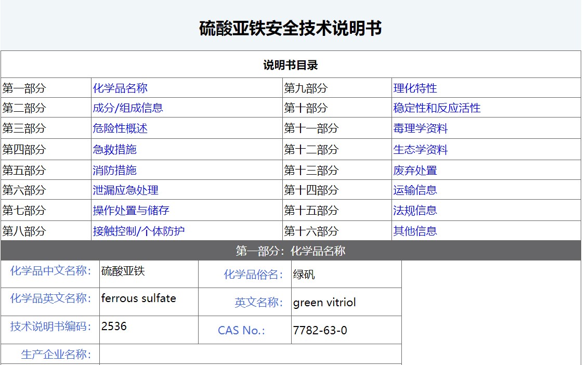Image resolution: width=588 pixels, height=365 pixels.
Task: Go to 生态学资料 section
Action: point(421,149)
